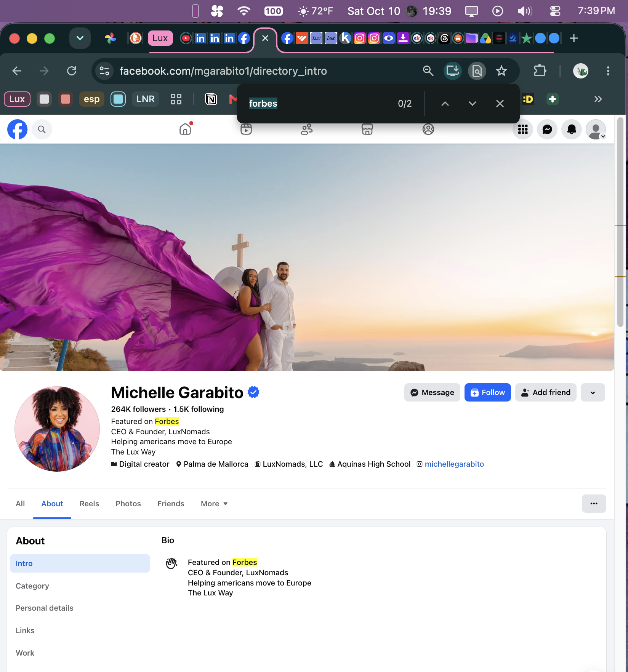Image resolution: width=628 pixels, height=672 pixels.
Task: Open the notifications bell
Action: [572, 130]
